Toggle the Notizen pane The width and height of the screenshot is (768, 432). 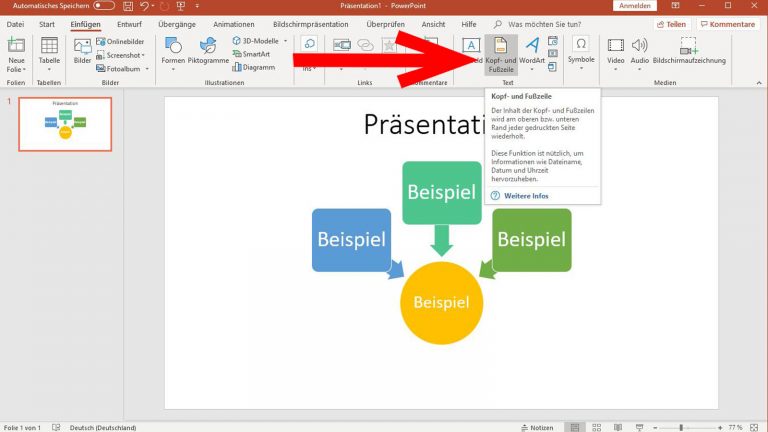(536, 426)
